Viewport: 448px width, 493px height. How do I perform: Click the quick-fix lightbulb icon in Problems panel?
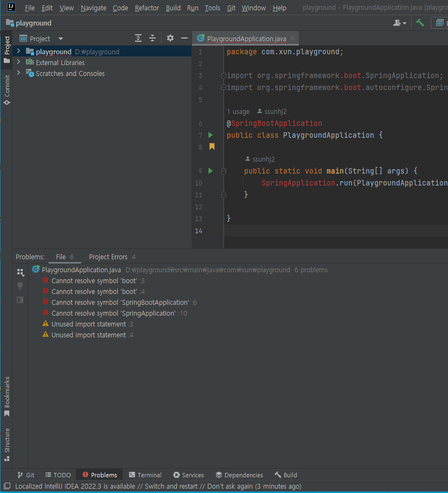coord(20,286)
